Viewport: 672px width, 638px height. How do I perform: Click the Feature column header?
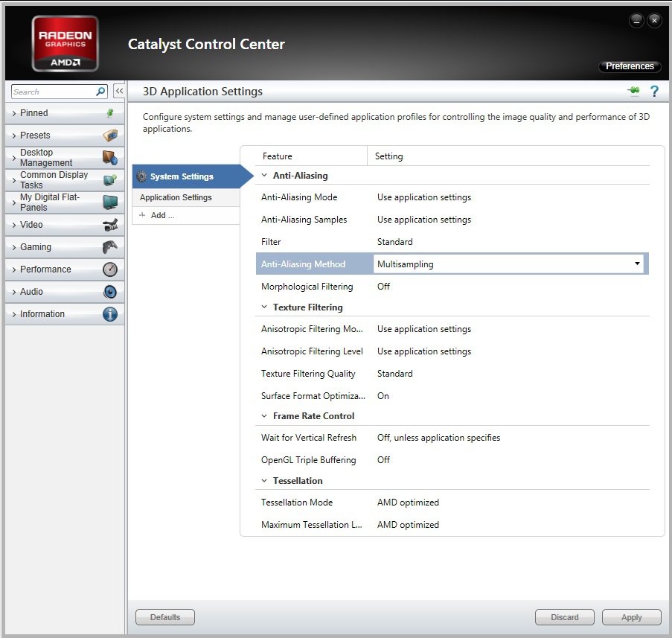click(x=278, y=156)
